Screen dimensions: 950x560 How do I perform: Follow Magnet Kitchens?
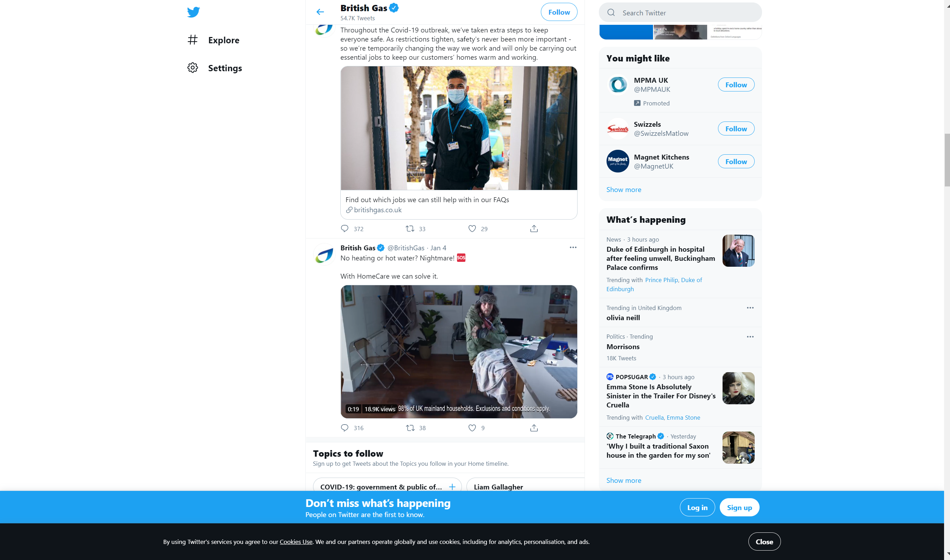coord(736,162)
